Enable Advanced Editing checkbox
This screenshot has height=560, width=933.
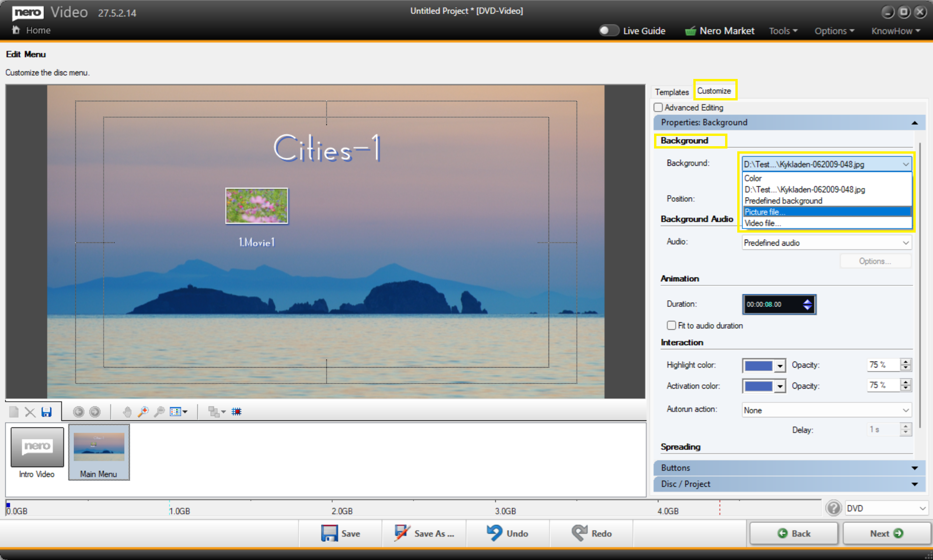point(658,107)
